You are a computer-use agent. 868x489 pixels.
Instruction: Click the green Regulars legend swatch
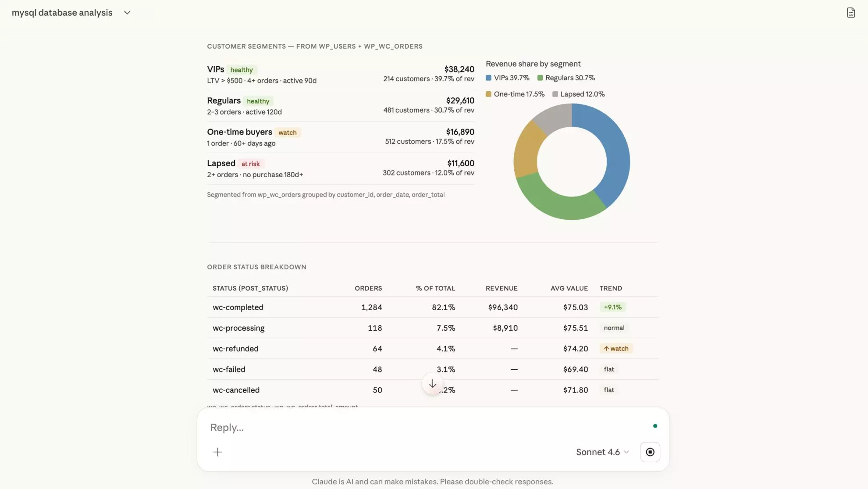540,78
